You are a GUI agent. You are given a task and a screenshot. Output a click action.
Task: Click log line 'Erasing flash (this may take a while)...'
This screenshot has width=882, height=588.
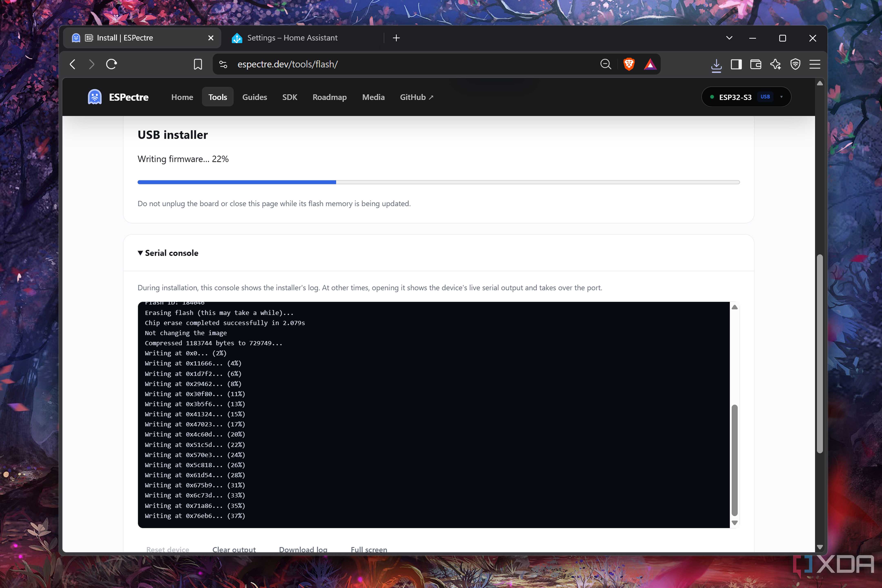(219, 313)
